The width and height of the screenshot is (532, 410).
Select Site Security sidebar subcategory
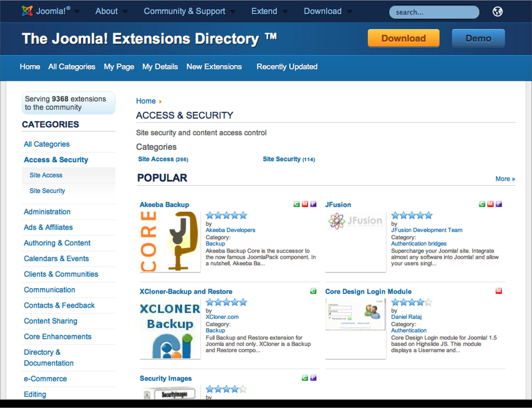[47, 191]
